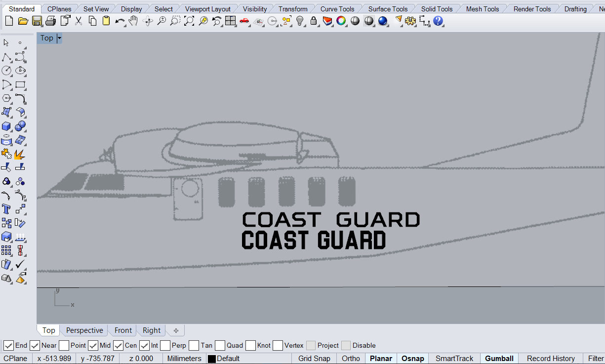Viewport: 605px width, 364px height.
Task: Select the Text object tool
Action: coord(6,208)
